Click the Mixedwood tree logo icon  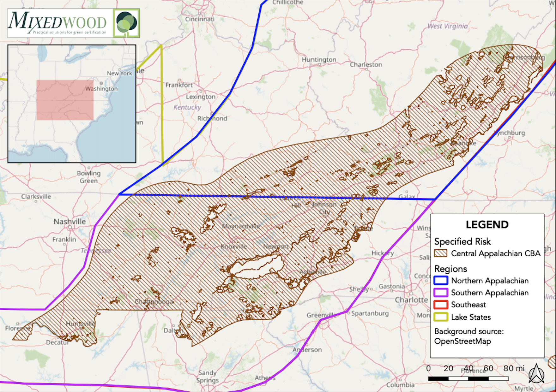pyautogui.click(x=126, y=23)
